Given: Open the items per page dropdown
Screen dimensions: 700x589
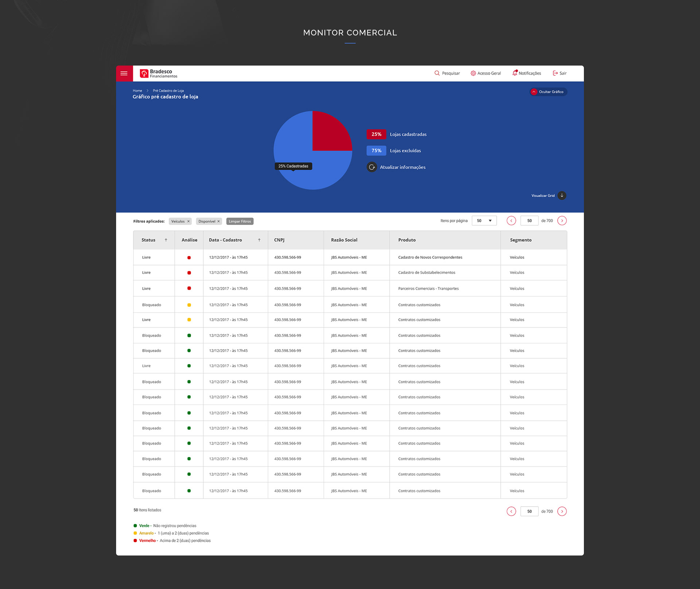Looking at the screenshot, I should [x=484, y=221].
